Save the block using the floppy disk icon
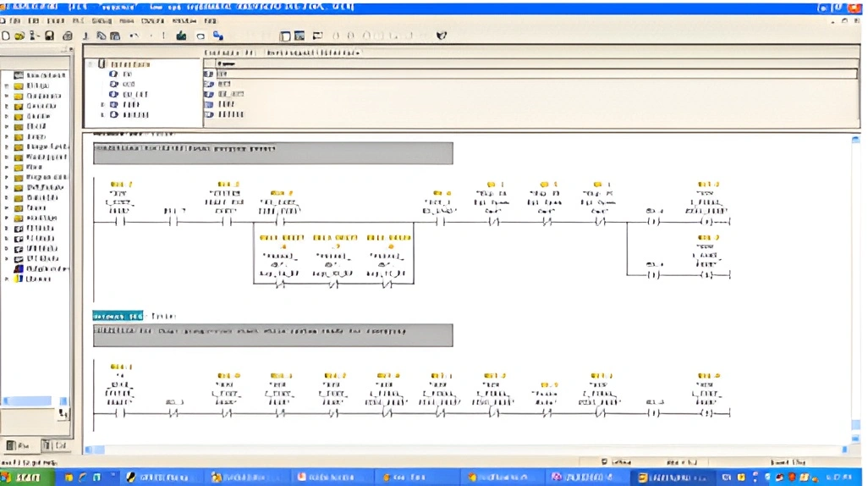 pos(49,36)
